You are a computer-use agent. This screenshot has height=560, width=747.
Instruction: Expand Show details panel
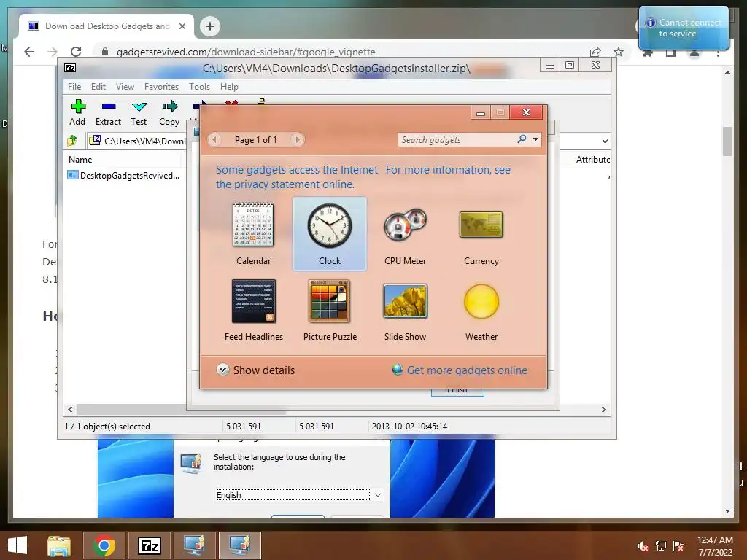255,370
